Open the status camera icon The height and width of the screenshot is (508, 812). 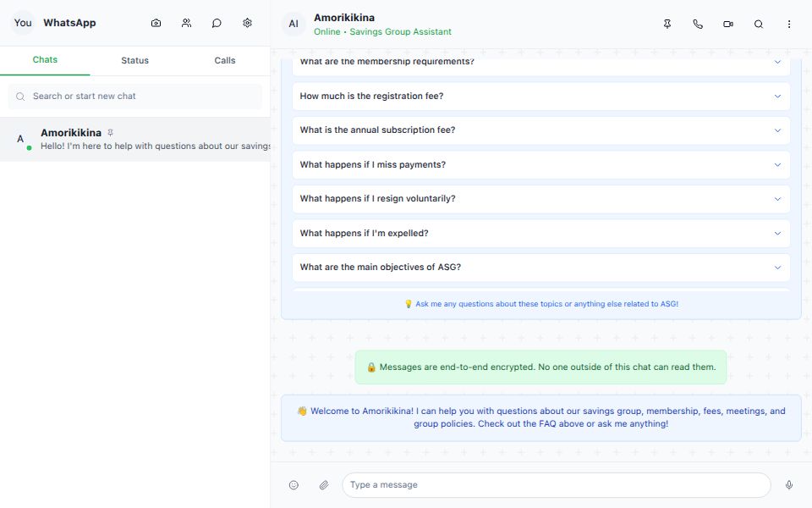tap(156, 23)
